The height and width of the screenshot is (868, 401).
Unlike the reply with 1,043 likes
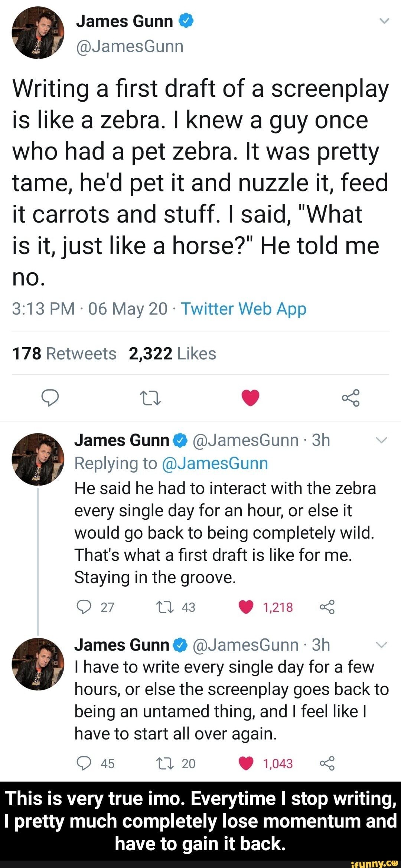[x=247, y=763]
